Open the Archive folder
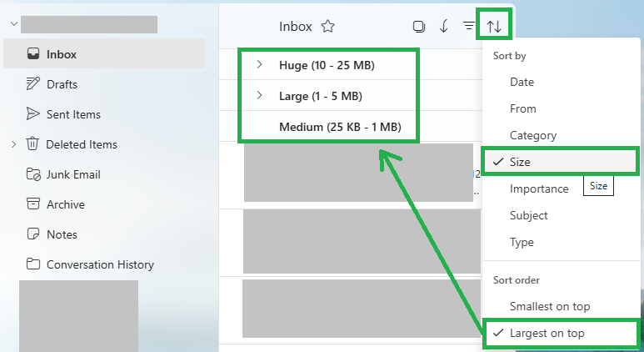Image resolution: width=644 pixels, height=352 pixels. pyautogui.click(x=65, y=204)
